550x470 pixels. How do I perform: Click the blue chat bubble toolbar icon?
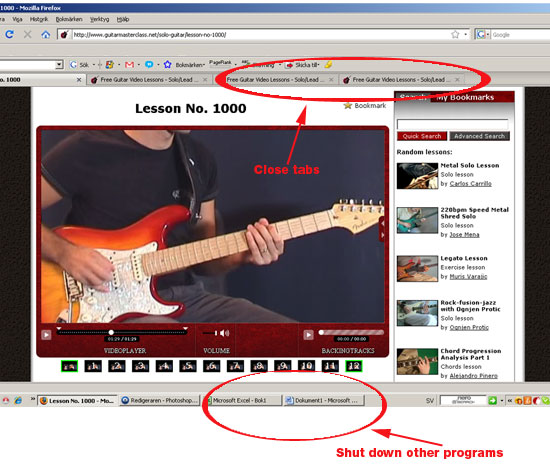pyautogui.click(x=149, y=65)
